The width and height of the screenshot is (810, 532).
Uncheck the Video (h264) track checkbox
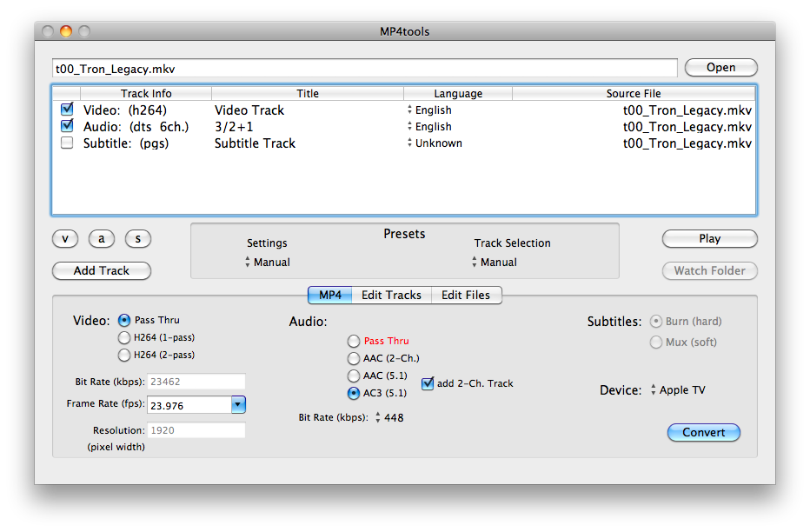coord(67,110)
